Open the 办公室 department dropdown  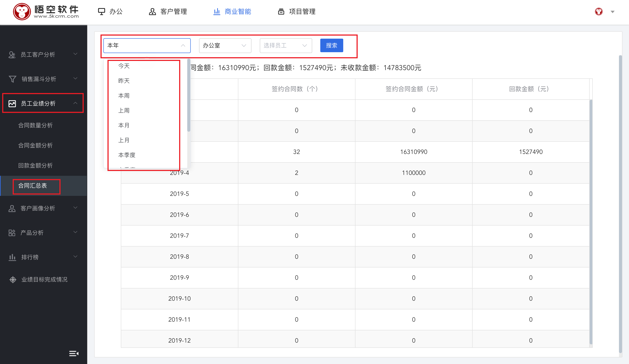tap(225, 45)
